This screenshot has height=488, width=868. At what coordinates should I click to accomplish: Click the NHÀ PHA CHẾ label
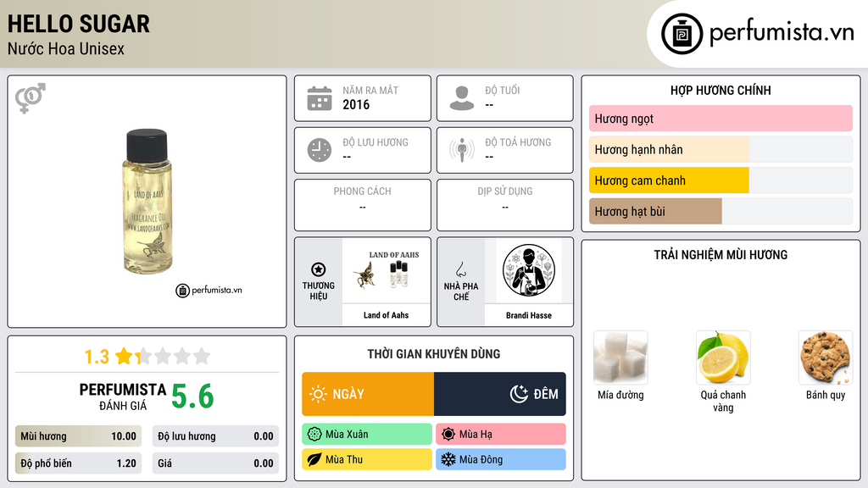pyautogui.click(x=461, y=291)
